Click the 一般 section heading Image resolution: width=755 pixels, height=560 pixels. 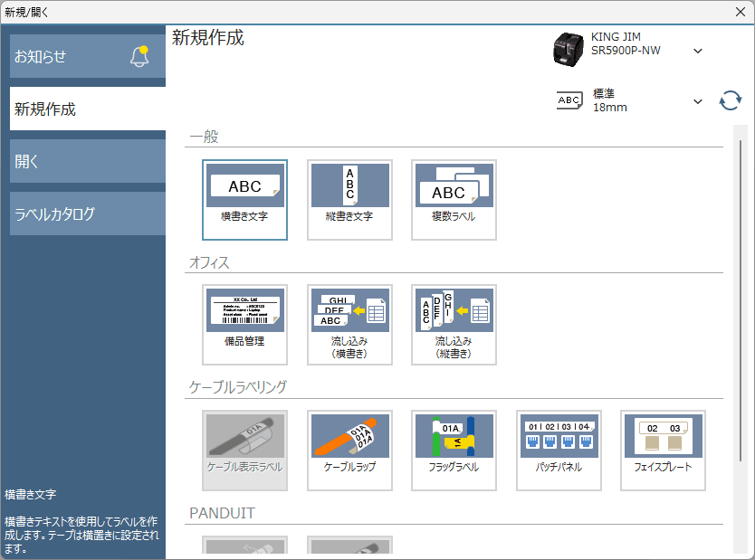click(205, 137)
